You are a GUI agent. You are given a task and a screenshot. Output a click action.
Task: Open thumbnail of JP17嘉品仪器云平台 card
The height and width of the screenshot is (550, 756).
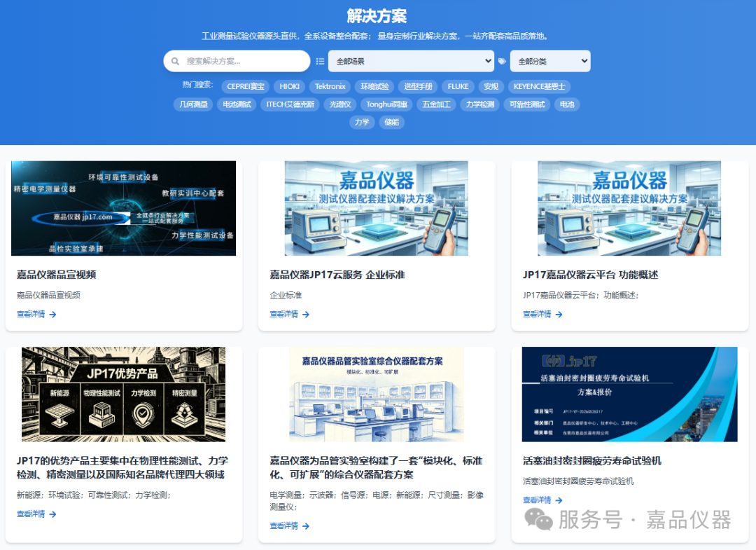629,208
